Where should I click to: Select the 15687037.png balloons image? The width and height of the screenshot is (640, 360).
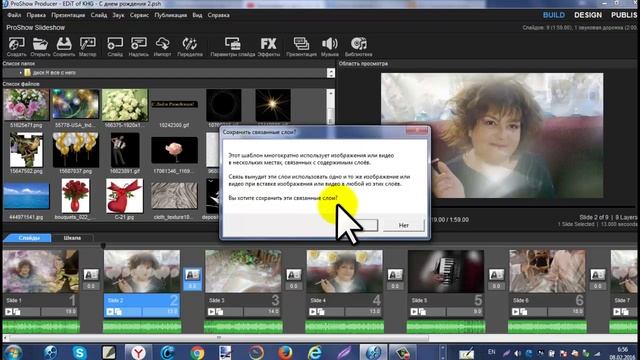pos(76,150)
